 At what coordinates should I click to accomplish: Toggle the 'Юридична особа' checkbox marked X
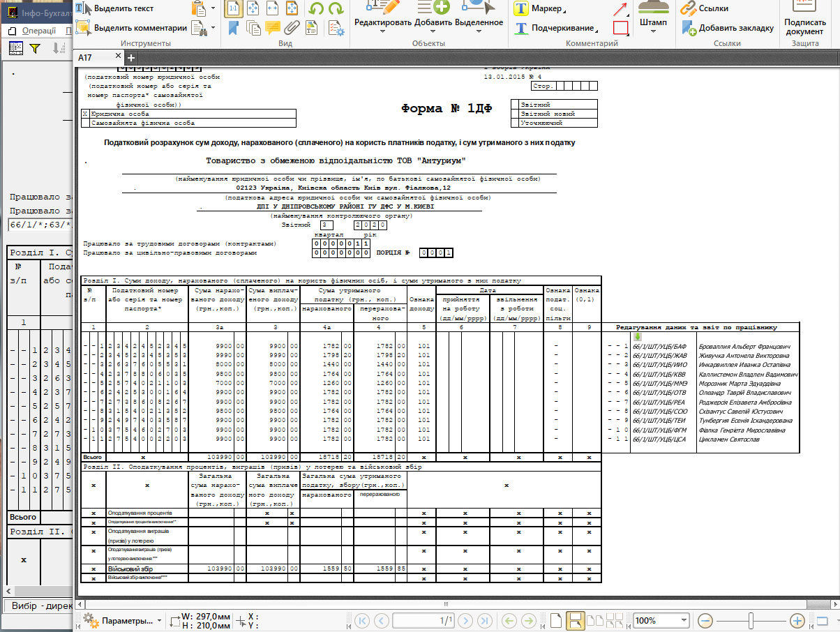pos(85,113)
